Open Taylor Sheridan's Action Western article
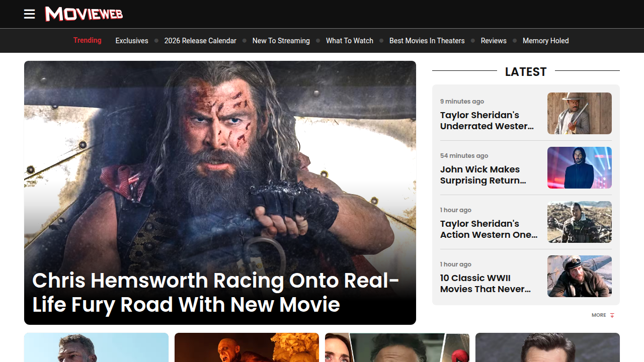 tap(489, 229)
